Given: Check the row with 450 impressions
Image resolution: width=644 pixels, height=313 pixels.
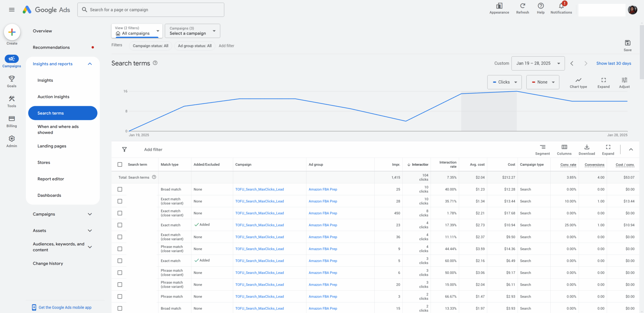Looking at the screenshot, I should click(x=120, y=213).
